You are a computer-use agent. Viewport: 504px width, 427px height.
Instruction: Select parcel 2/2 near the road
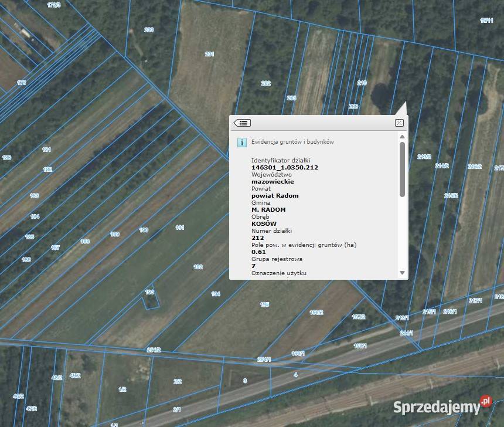pos(177,381)
